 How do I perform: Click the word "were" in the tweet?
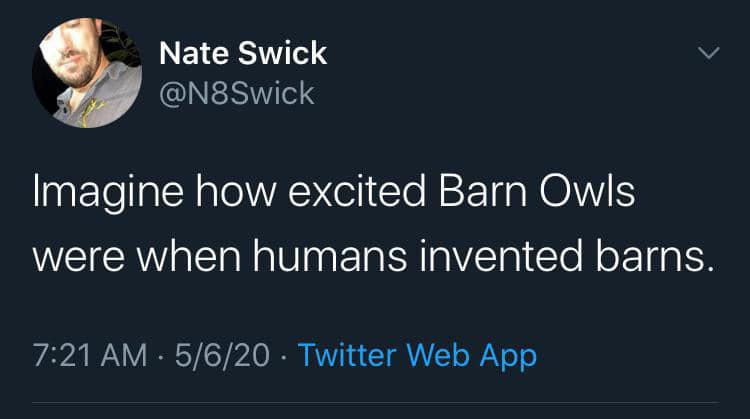coord(77,255)
